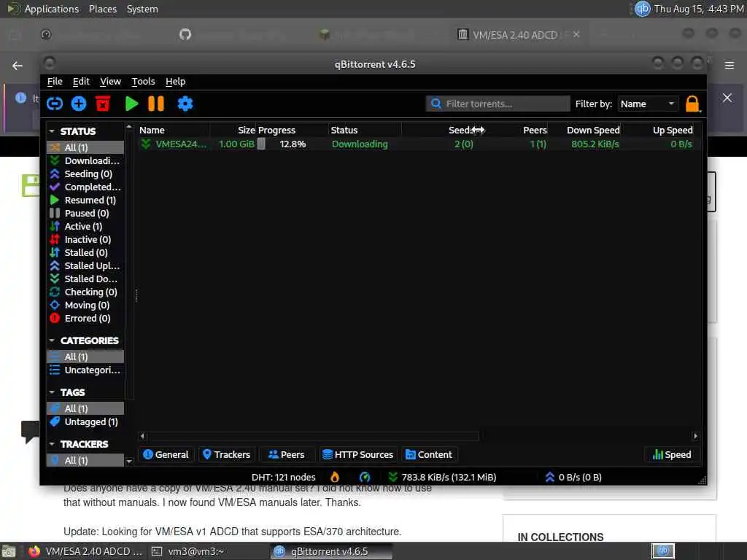Select the Paused (0) filter
747x560 pixels.
85,213
